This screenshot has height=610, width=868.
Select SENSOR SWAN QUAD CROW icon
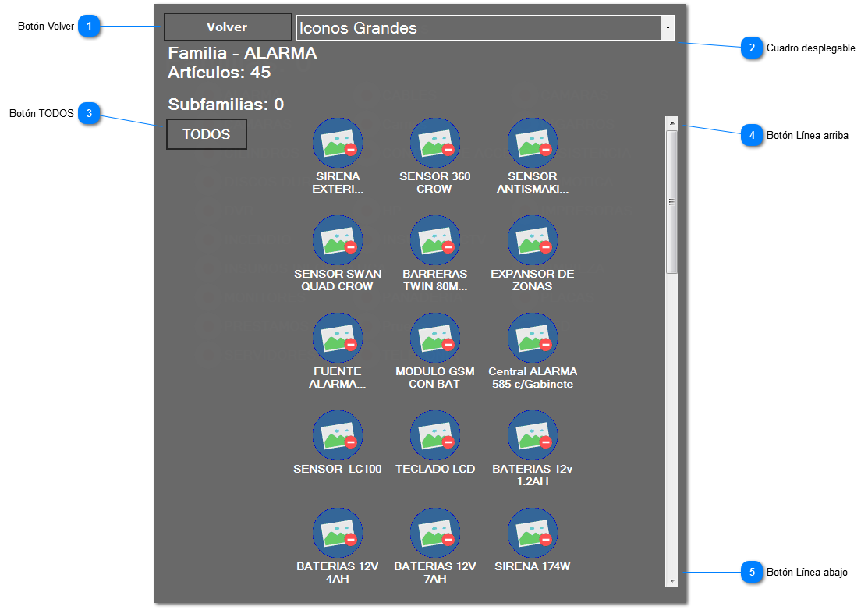point(337,240)
